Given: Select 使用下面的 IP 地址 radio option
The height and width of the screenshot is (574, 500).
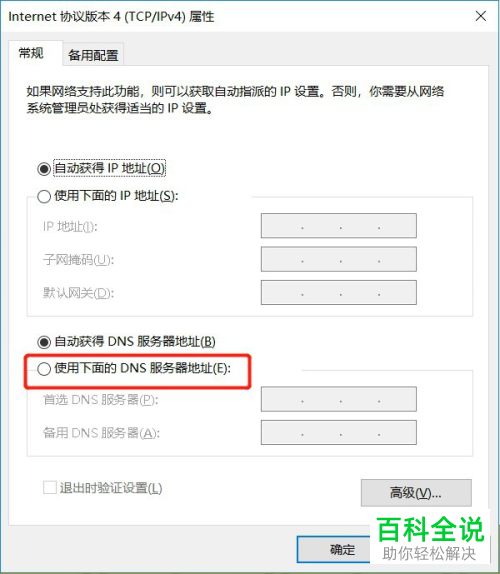Looking at the screenshot, I should click(44, 196).
